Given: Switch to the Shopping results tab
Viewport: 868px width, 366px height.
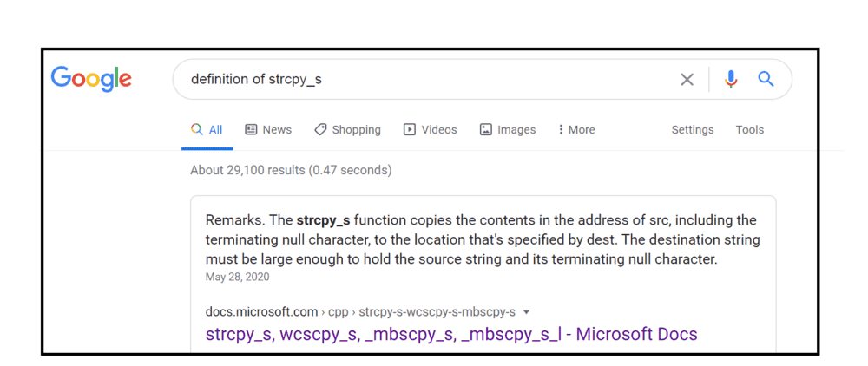Looking at the screenshot, I should (x=356, y=130).
